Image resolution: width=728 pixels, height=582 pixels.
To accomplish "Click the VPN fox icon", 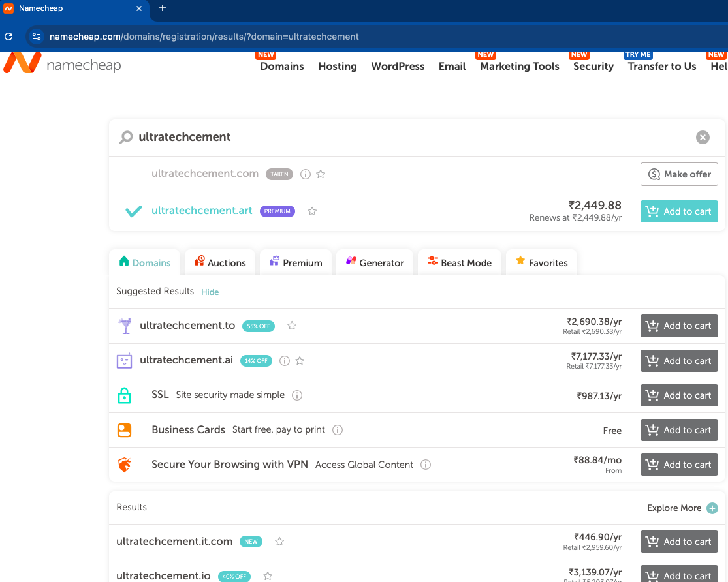I will (125, 465).
